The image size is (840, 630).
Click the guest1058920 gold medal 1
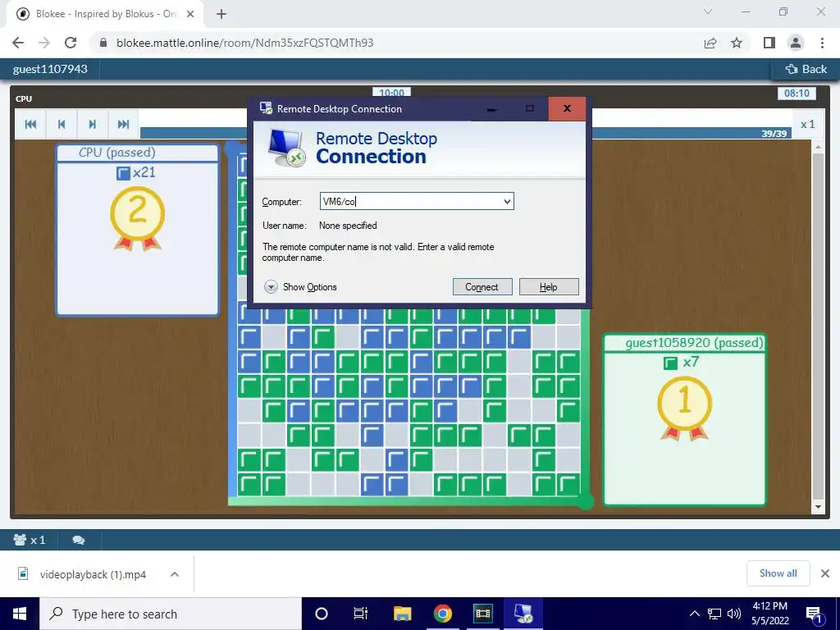click(x=685, y=409)
